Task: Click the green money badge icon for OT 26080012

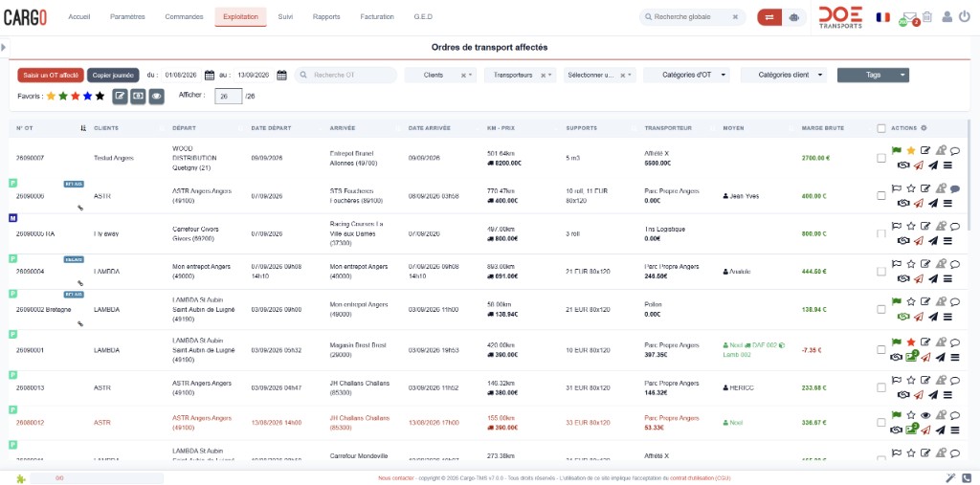Action: pyautogui.click(x=911, y=429)
